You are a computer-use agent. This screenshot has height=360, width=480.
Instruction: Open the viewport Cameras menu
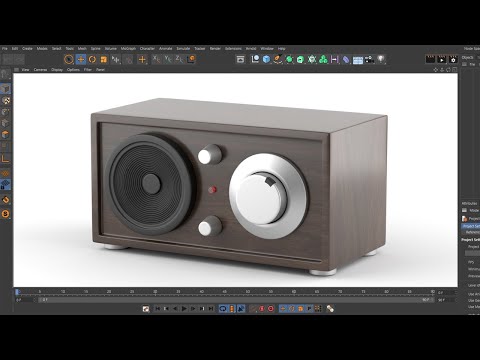pos(40,70)
